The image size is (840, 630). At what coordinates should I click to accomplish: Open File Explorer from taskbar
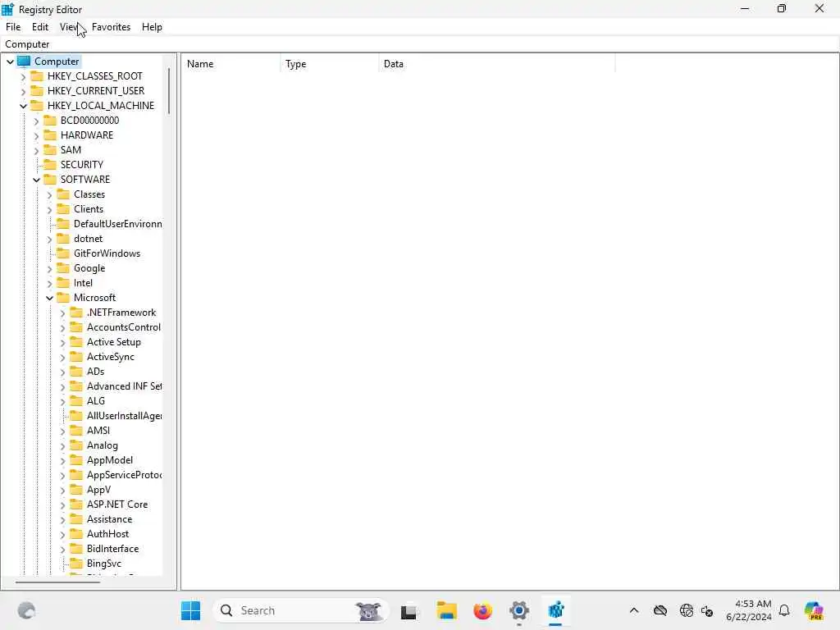[446, 610]
